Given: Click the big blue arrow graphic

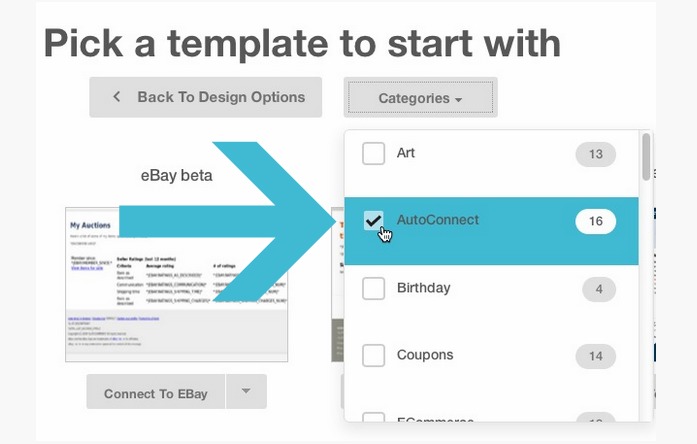Looking at the screenshot, I should 228,221.
